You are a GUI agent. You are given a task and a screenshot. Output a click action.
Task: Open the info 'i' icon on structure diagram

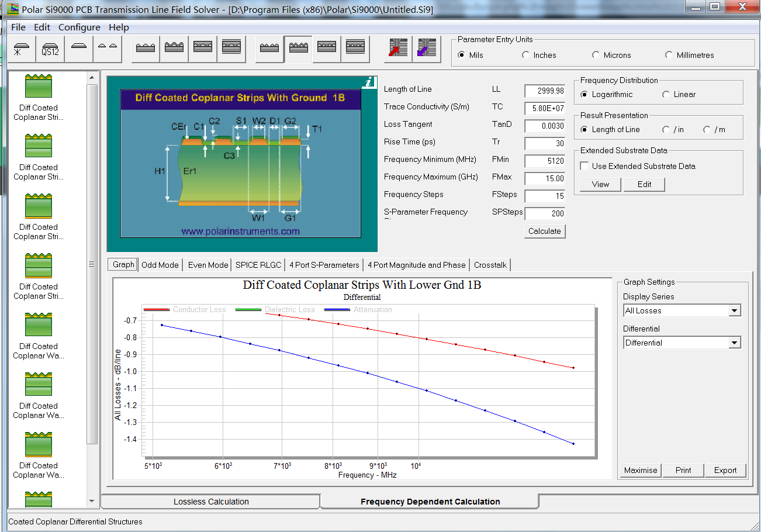point(369,82)
